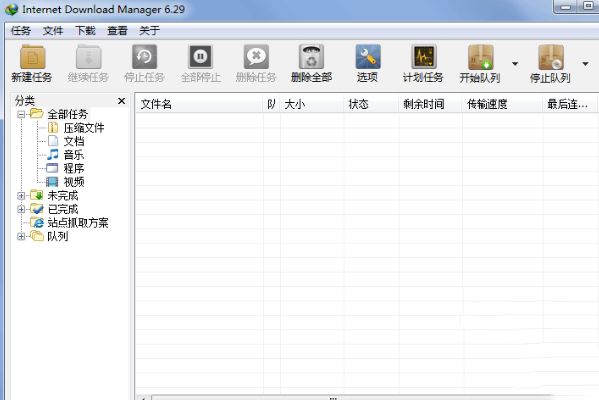Open the 计划任务 scheduler icon
This screenshot has height=400, width=599.
423,57
